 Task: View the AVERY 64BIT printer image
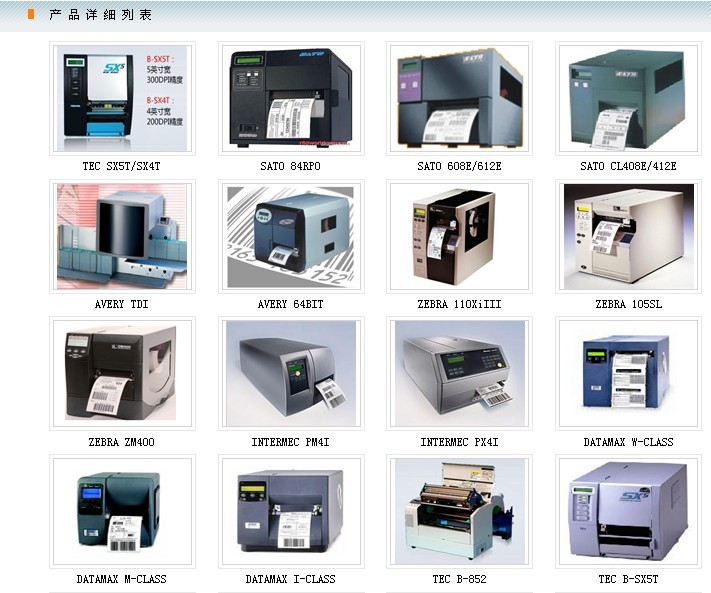click(x=291, y=236)
